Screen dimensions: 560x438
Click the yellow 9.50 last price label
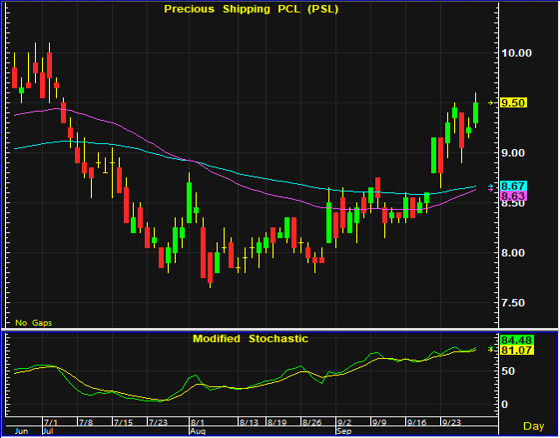[514, 103]
